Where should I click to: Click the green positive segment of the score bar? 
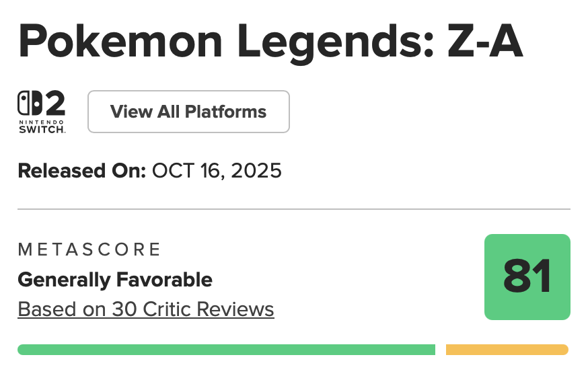tap(226, 350)
